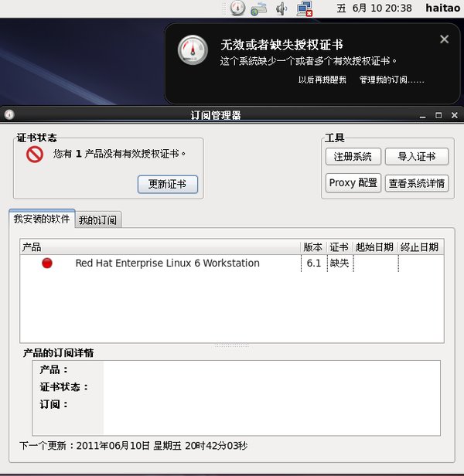Open the network connection tray icon

305,8
